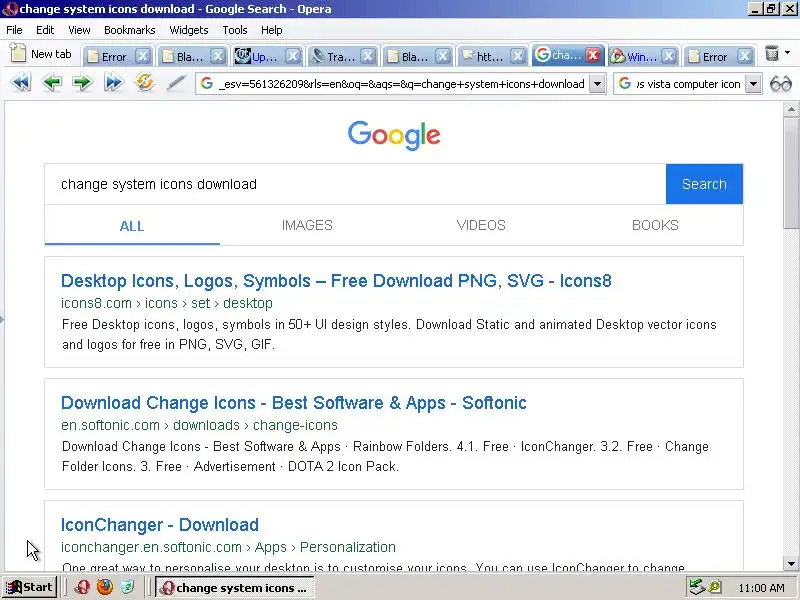Screen dimensions: 800x600
Task: Click the 11:00 AM taskbar clock
Action: point(761,588)
